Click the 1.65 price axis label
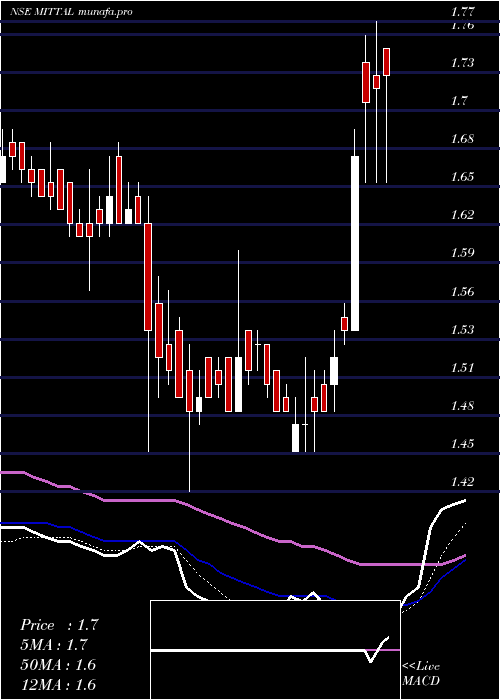 (462, 177)
